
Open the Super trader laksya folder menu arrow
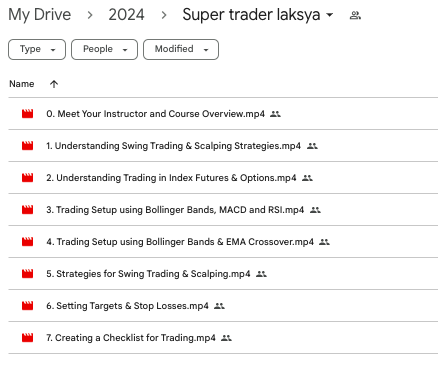[x=329, y=15]
